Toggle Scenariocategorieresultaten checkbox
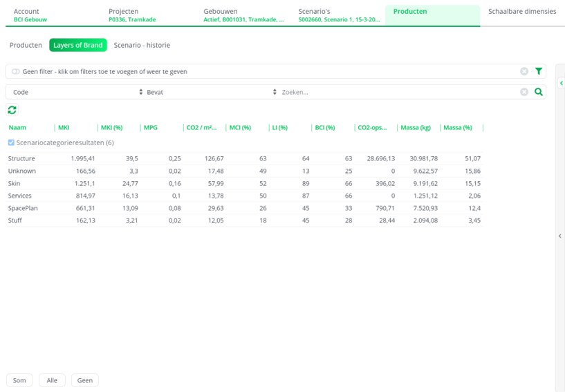 click(x=11, y=142)
